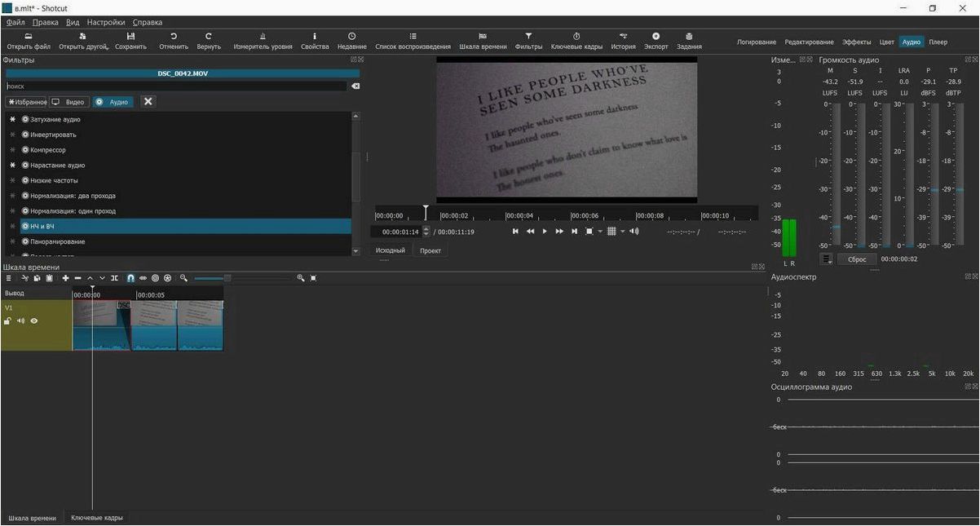Screen dimensions: 980x526
Task: Switch to the Исходный player tab
Action: (x=391, y=250)
